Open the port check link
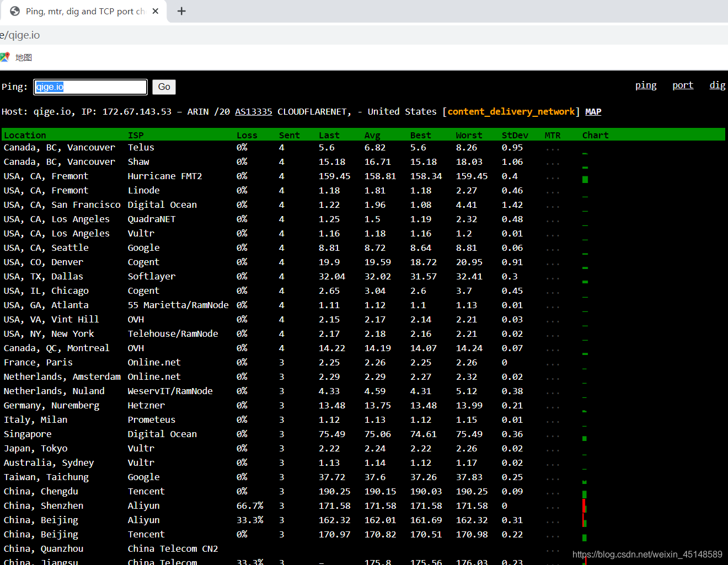The image size is (728, 565). pyautogui.click(x=682, y=85)
